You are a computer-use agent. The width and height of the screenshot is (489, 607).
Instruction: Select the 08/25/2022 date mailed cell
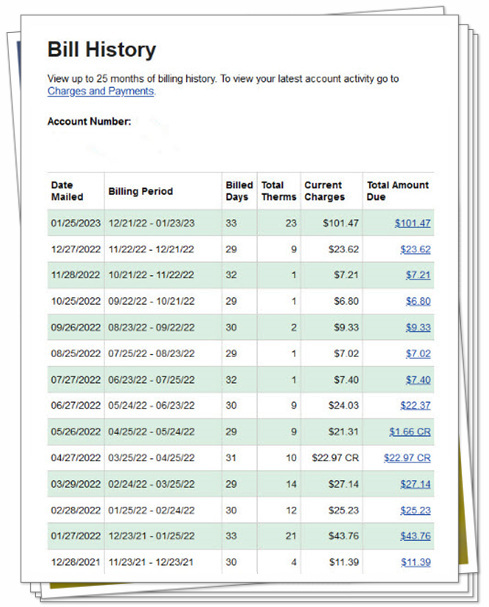[75, 353]
